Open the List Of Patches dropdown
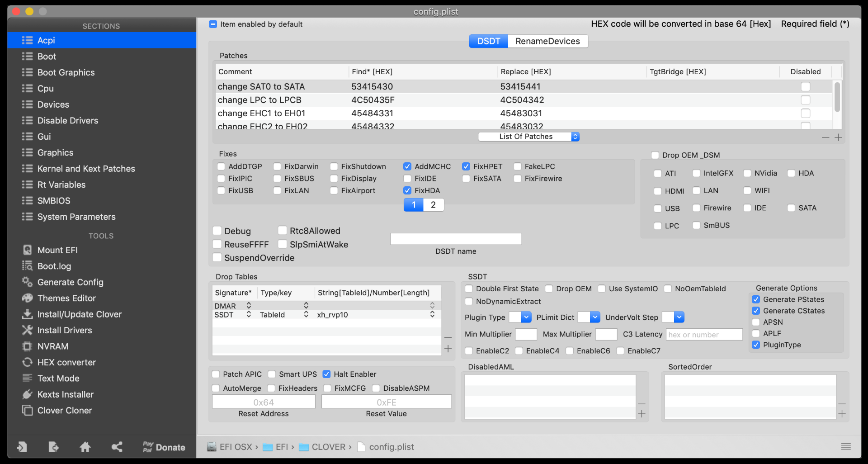The image size is (868, 464). coord(528,137)
